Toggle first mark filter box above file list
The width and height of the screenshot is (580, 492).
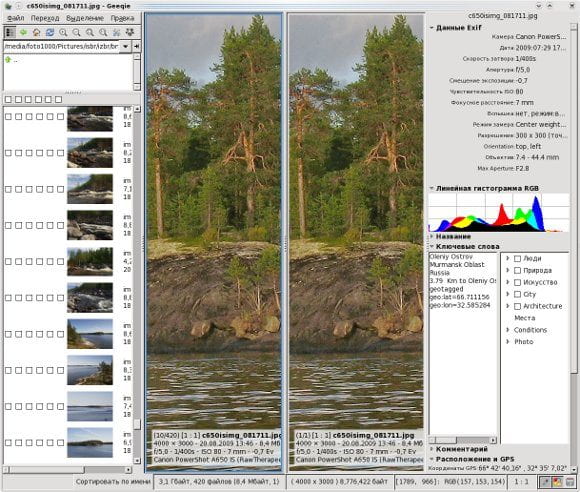pos(8,99)
